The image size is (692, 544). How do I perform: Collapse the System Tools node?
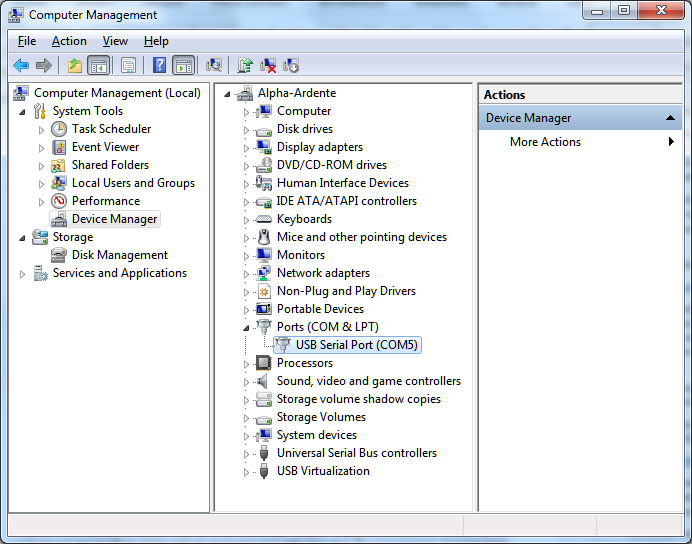coord(22,112)
